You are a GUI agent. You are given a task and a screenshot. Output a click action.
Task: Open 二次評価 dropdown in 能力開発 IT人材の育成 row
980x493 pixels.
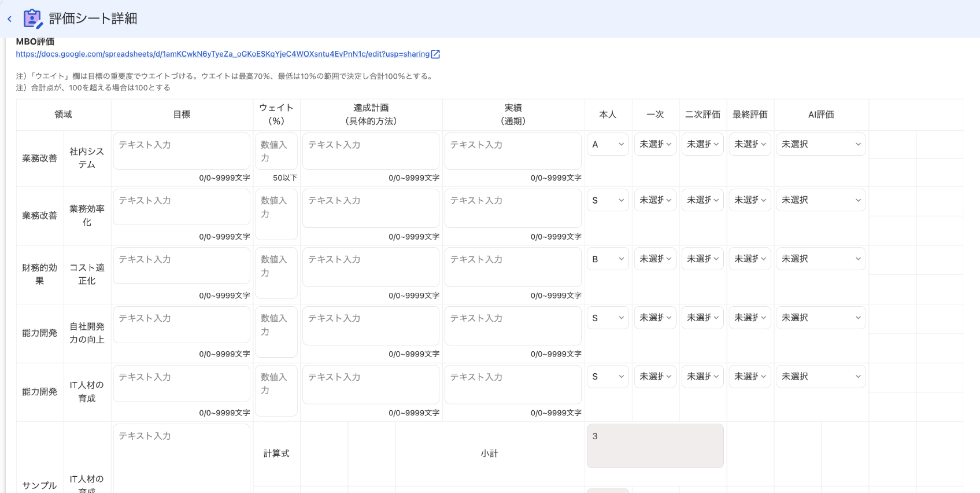tap(702, 377)
